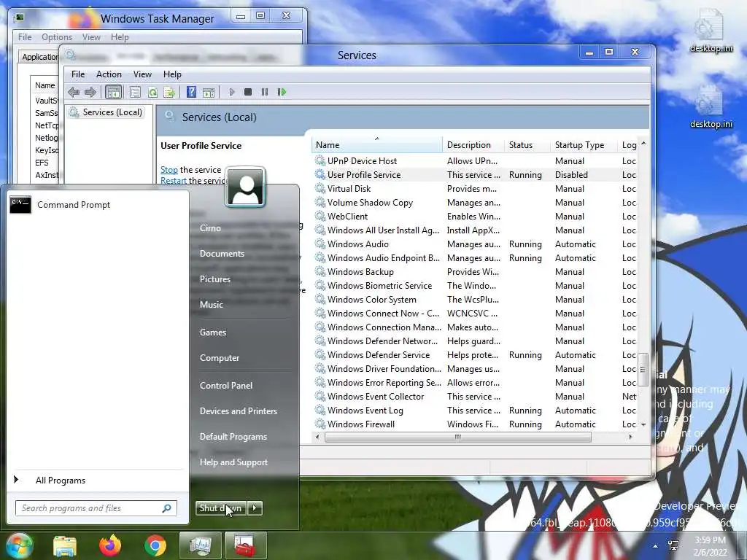Switch to Services toolbox taskbar button

tap(245, 545)
